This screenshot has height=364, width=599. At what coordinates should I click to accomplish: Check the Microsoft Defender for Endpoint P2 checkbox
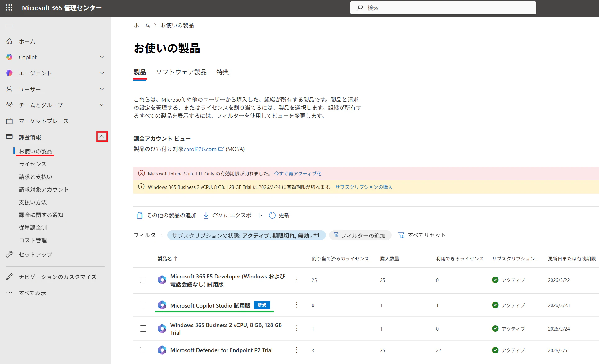pos(143,350)
